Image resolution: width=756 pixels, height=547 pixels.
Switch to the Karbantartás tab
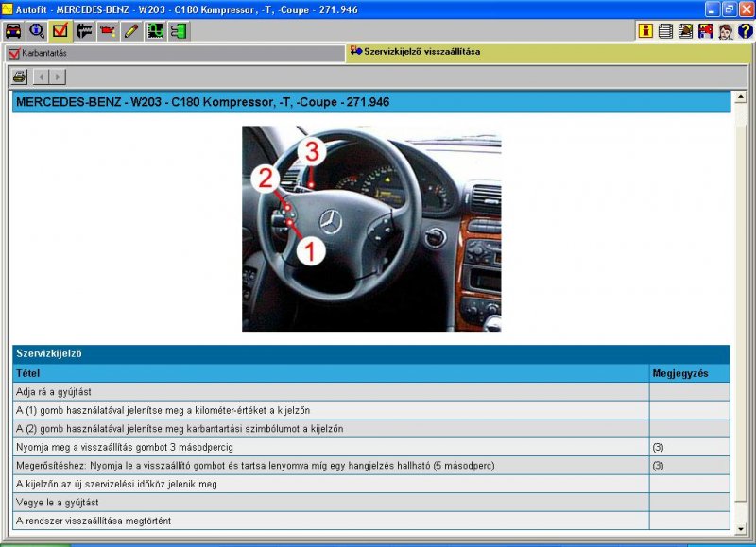[175, 53]
